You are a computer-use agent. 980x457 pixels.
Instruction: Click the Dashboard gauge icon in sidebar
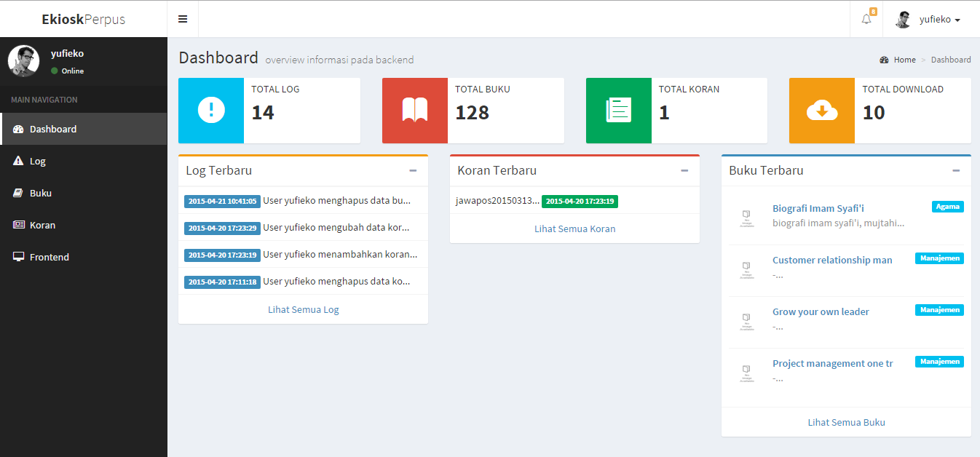coord(18,129)
